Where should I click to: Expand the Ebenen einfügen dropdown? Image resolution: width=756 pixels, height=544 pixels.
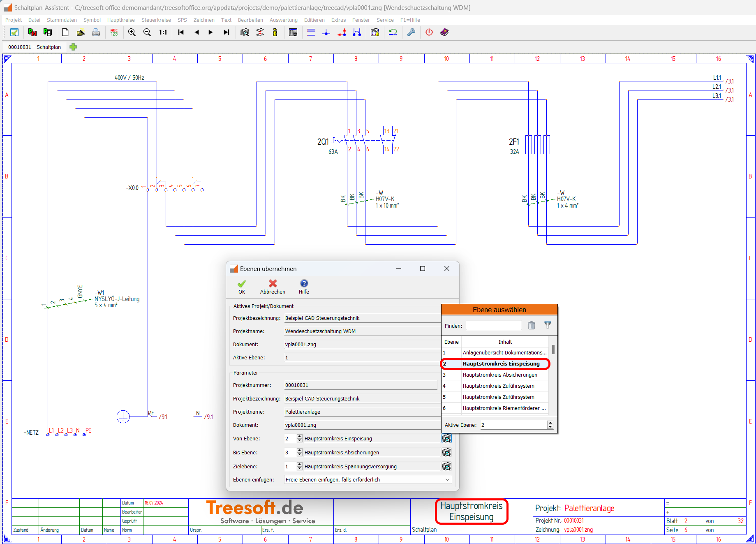pos(447,480)
